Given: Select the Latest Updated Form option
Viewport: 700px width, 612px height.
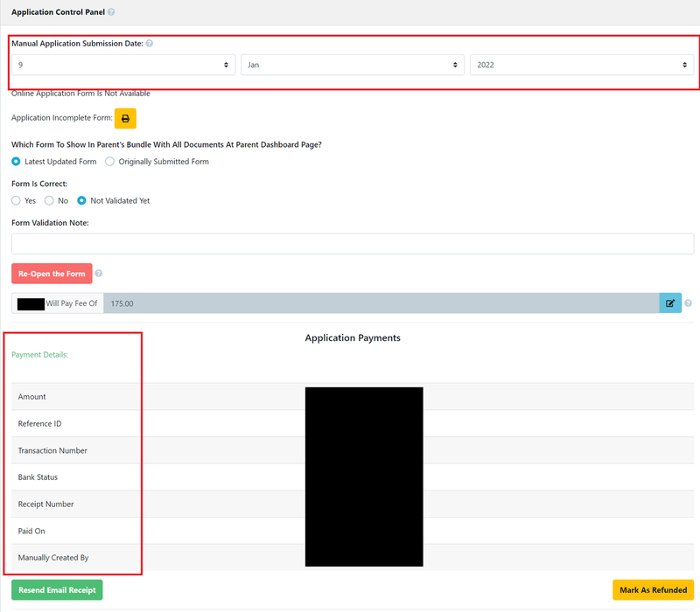Looking at the screenshot, I should 15,162.
